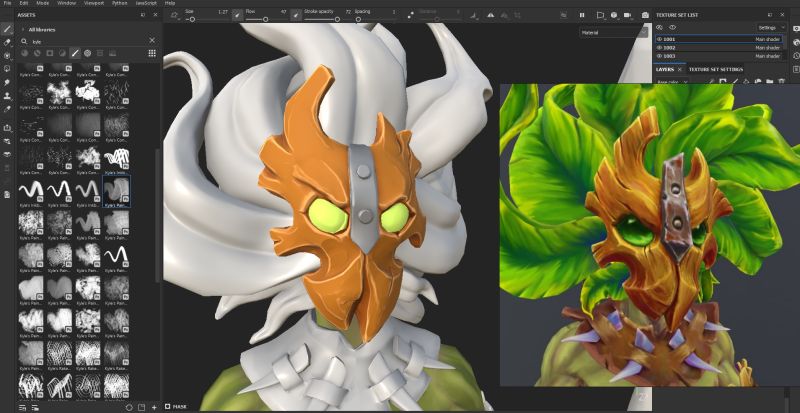
Task: Click the trash icon to delete layer
Action: [x=781, y=81]
